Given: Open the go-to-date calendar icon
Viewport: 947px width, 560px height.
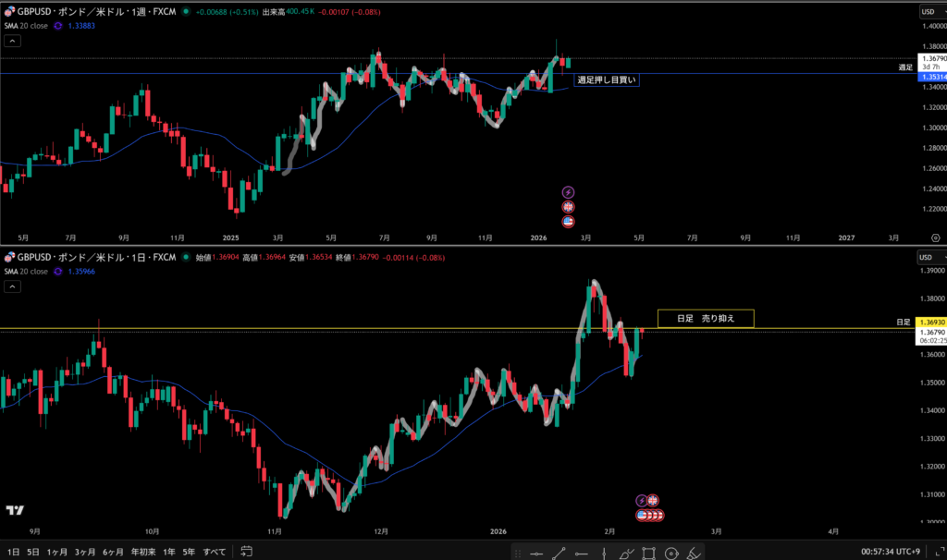Looking at the screenshot, I should click(x=247, y=552).
